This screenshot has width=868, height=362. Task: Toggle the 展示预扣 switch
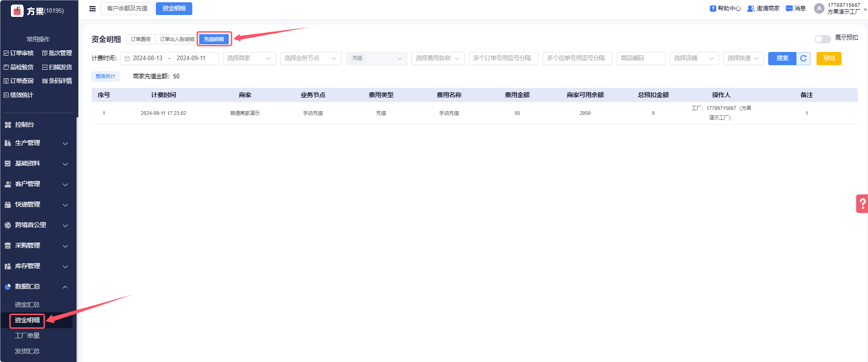click(822, 39)
